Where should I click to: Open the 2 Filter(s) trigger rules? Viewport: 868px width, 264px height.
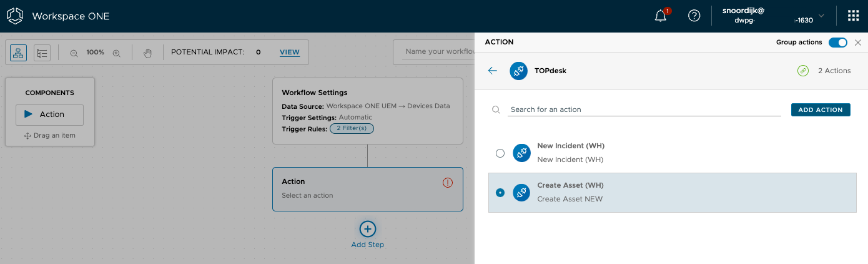(352, 128)
